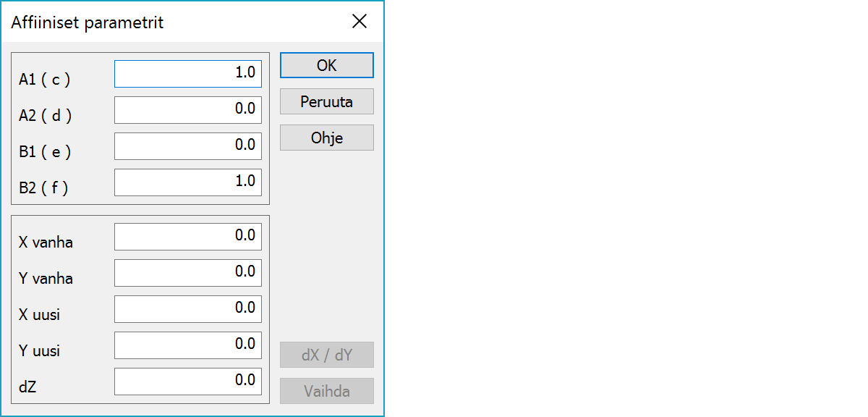
Task: Focus the A2 ( d ) value field
Action: [188, 109]
